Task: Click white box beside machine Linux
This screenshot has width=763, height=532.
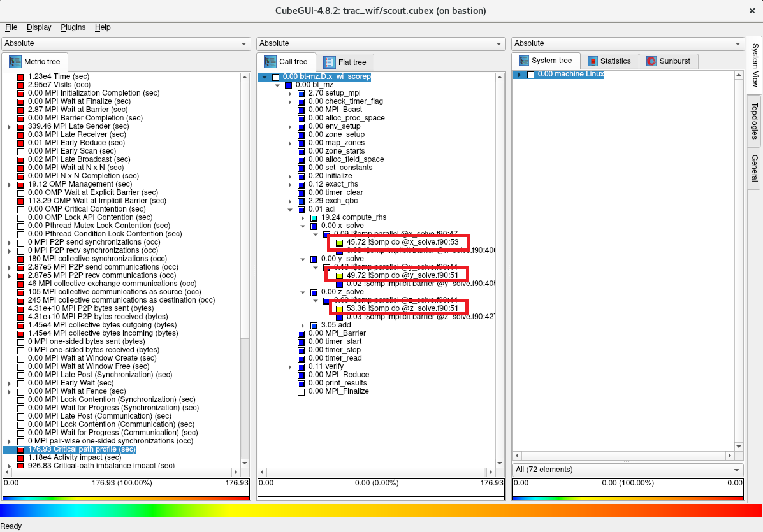Action: coord(530,75)
